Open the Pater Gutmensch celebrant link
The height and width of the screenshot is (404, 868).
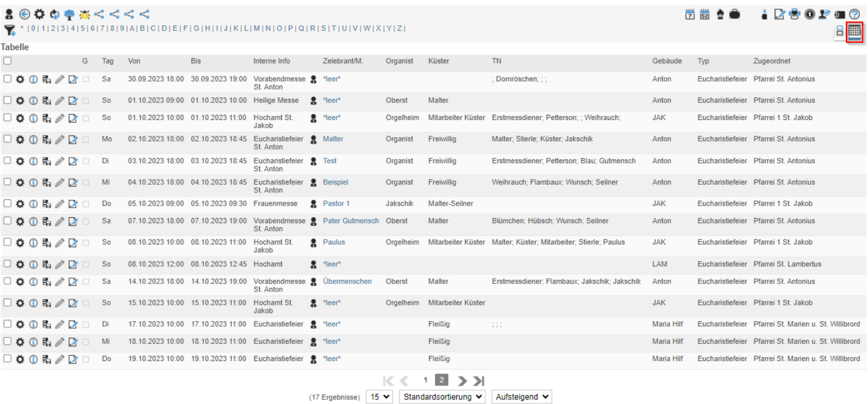click(x=351, y=221)
